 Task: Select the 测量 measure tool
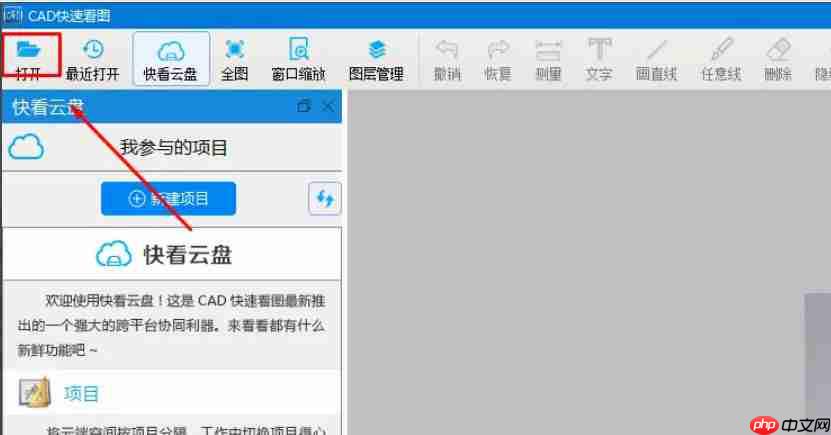point(549,59)
